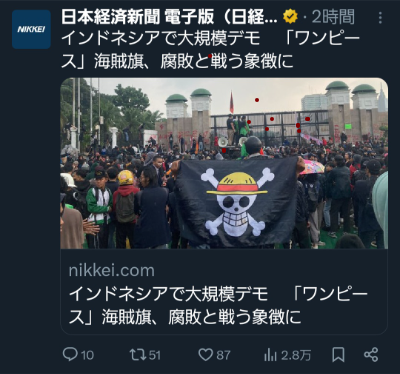Screen dimensions: 400x374
Task: Click the 2時間 timestamp
Action: [333, 17]
